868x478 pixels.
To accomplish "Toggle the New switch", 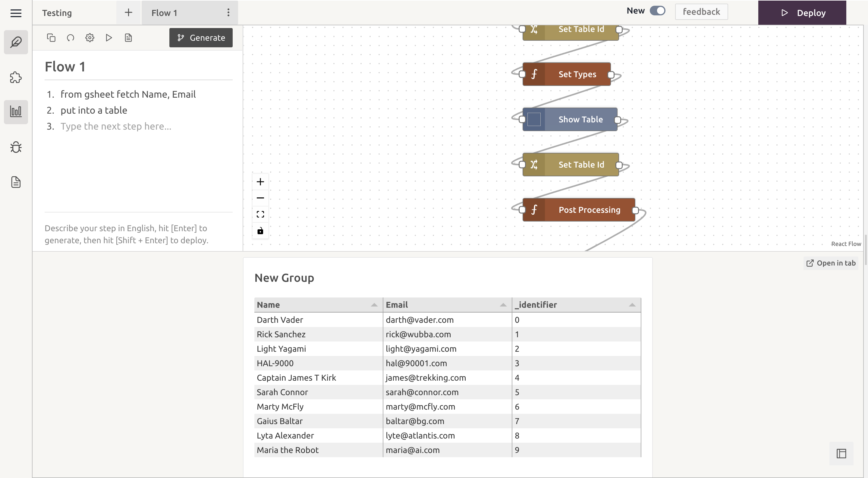I will click(657, 11).
